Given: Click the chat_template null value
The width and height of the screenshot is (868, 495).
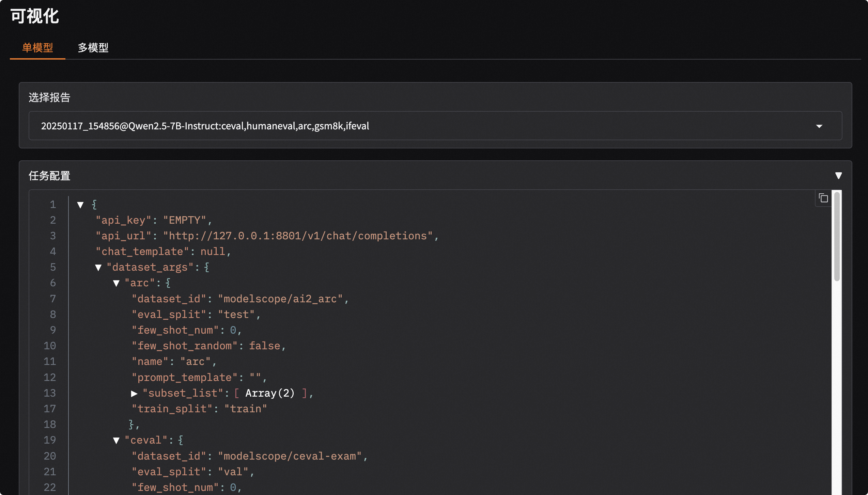Looking at the screenshot, I should tap(213, 252).
